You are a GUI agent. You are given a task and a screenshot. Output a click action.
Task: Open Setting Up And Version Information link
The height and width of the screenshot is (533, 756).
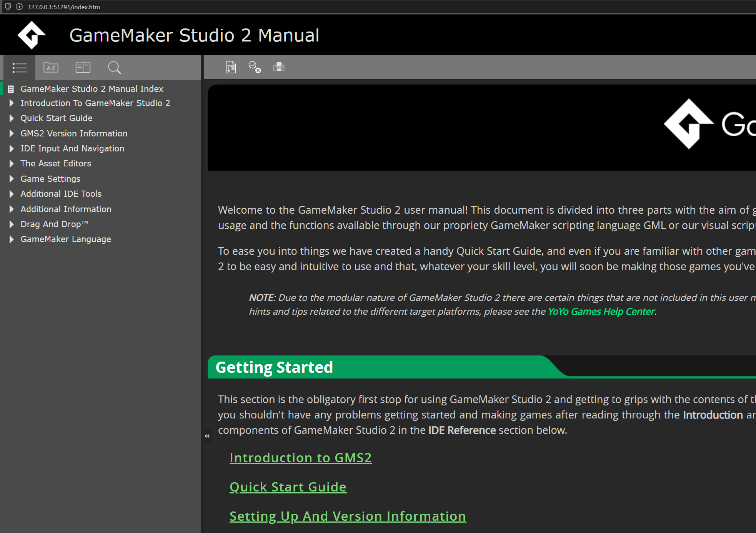coord(348,516)
